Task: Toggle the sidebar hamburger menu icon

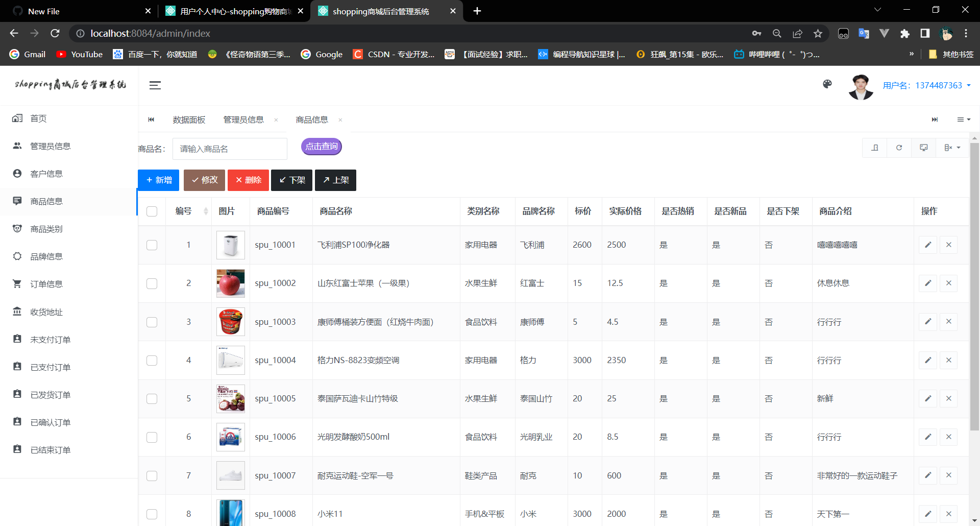Action: pos(155,85)
